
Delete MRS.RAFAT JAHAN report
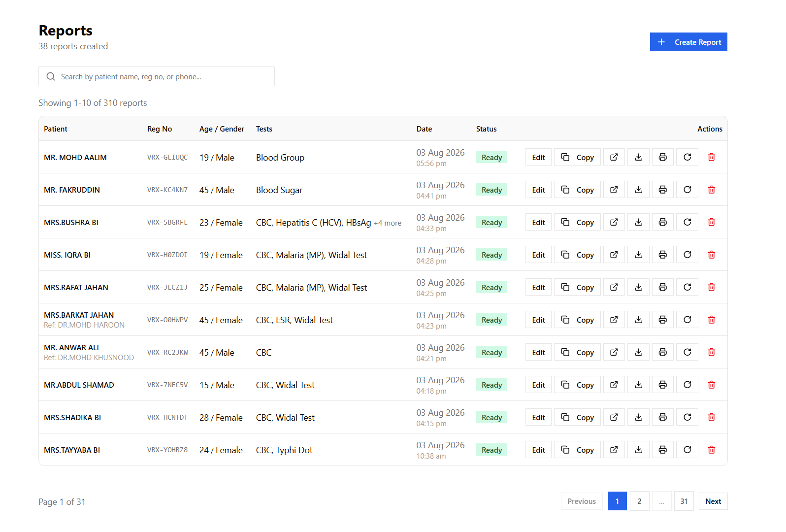click(x=712, y=287)
